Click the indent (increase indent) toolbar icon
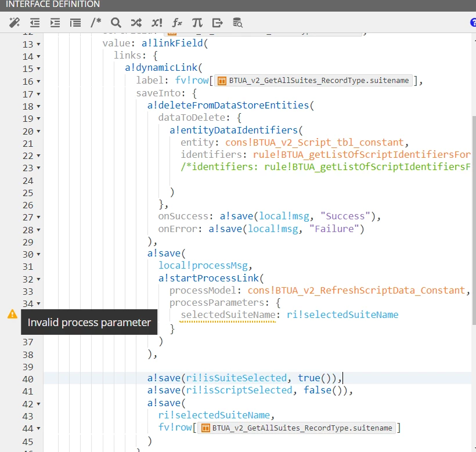 pyautogui.click(x=55, y=23)
